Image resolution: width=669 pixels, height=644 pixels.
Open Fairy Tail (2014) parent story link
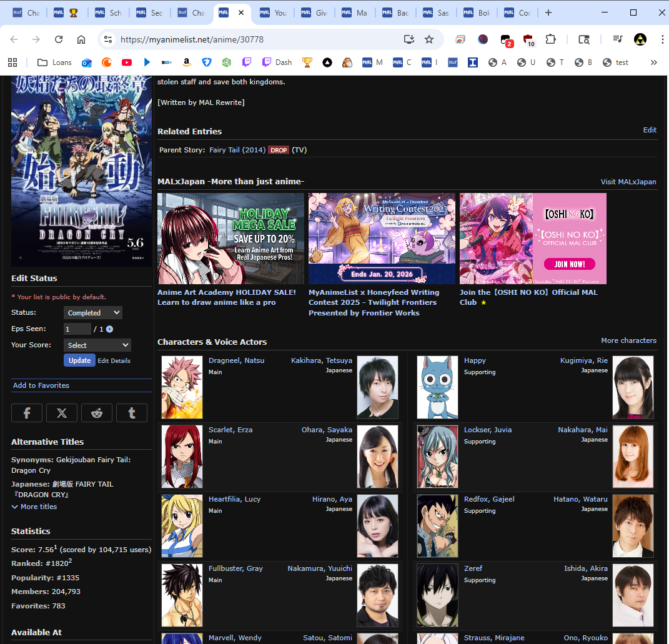[237, 150]
